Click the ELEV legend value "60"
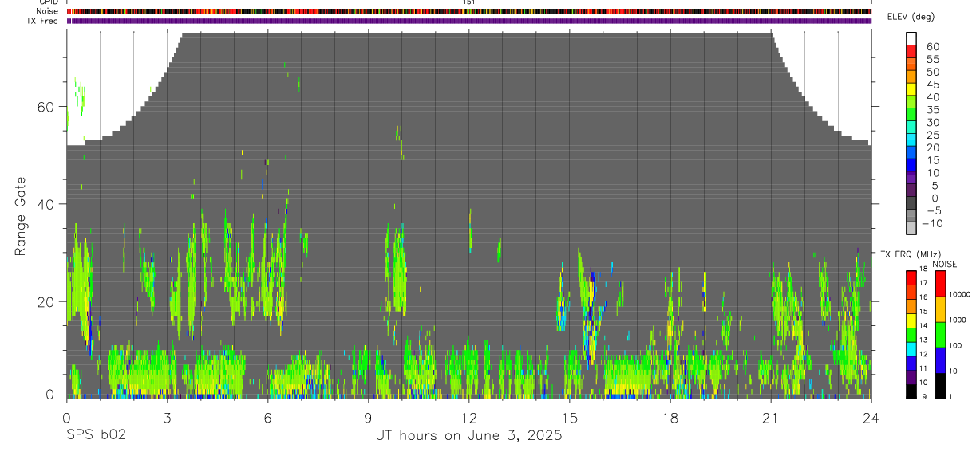Screen dimensions: 980x452 tap(932, 47)
